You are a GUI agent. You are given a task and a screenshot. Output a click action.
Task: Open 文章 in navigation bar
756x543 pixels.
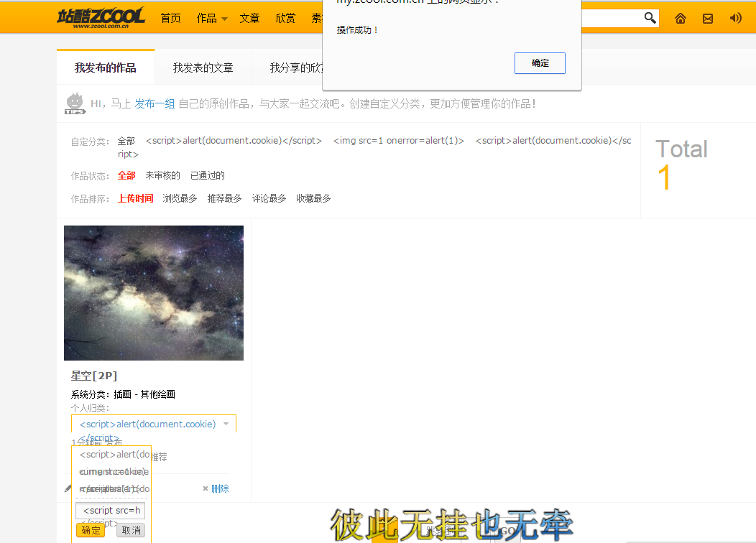click(x=250, y=18)
